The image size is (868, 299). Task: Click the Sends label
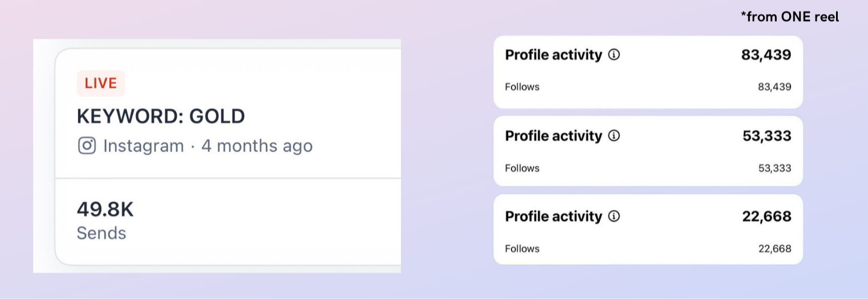coord(102,233)
